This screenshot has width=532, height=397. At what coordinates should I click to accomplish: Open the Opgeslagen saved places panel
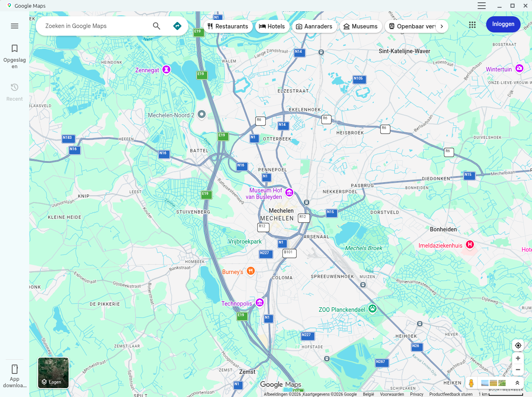(15, 56)
